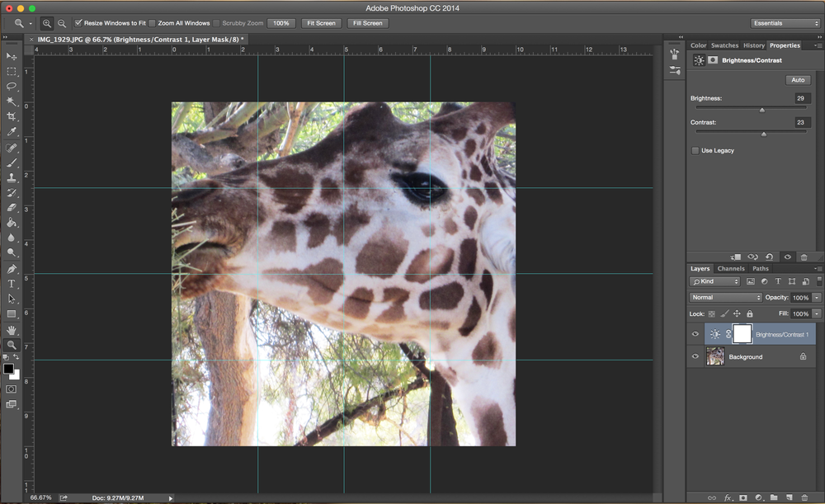
Task: Open the History panel tab
Action: coord(753,45)
